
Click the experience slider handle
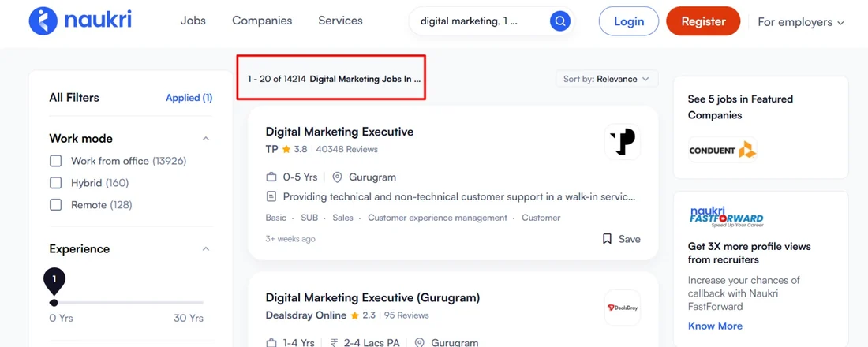(x=54, y=302)
